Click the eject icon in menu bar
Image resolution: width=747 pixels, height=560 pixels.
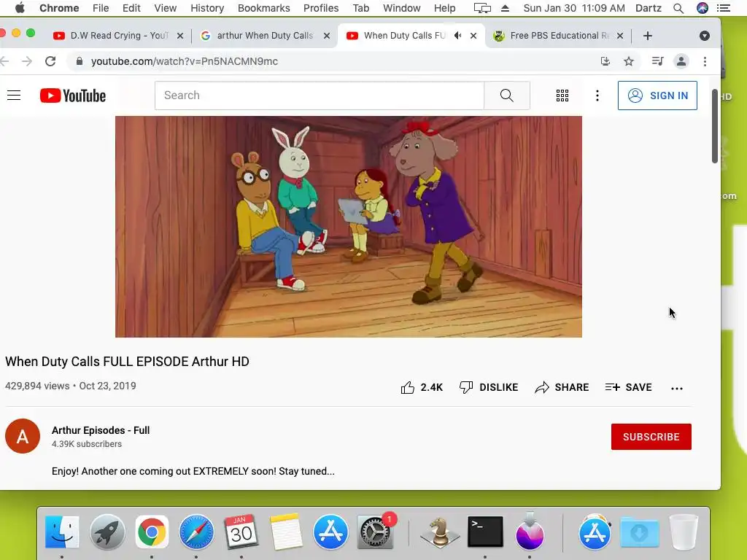pos(505,8)
